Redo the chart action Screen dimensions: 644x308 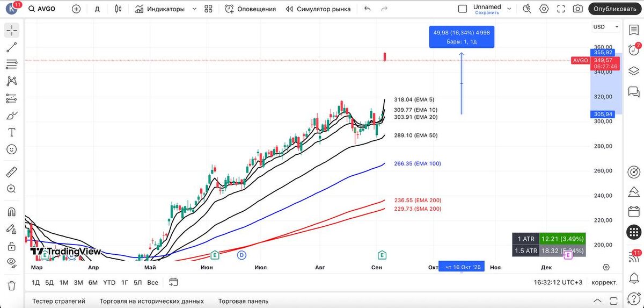click(x=384, y=9)
